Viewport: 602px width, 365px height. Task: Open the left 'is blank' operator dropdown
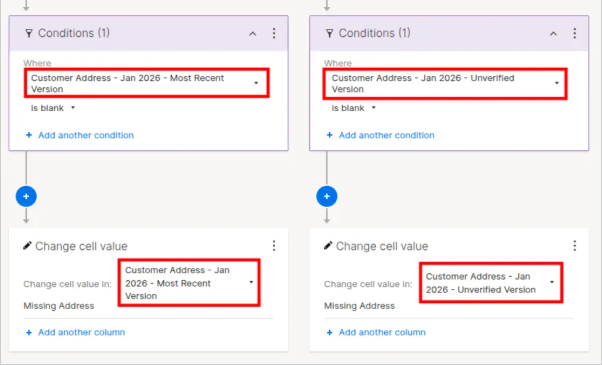(53, 108)
